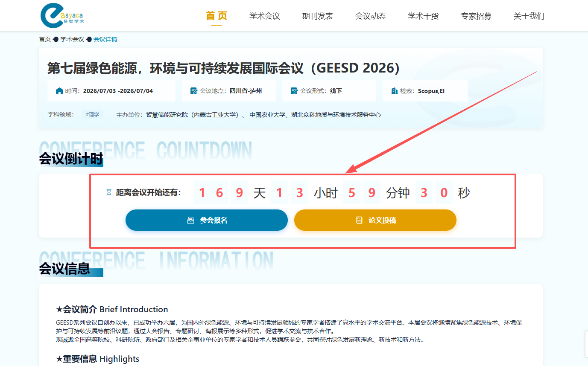Image resolution: width=588 pixels, height=366 pixels.
Task: Click the 线下 conference format value
Action: (336, 91)
